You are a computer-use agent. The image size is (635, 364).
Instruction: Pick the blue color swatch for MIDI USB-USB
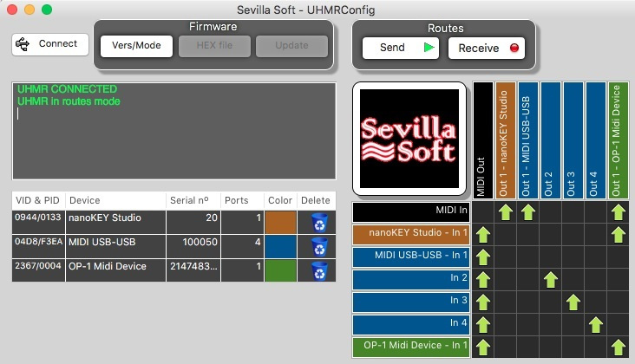click(280, 246)
